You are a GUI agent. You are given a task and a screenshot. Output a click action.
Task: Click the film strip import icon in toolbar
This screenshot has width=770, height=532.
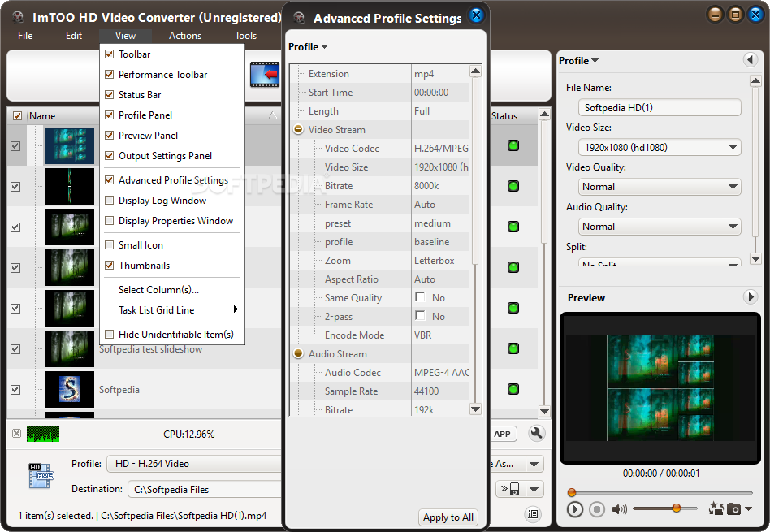pos(265,74)
